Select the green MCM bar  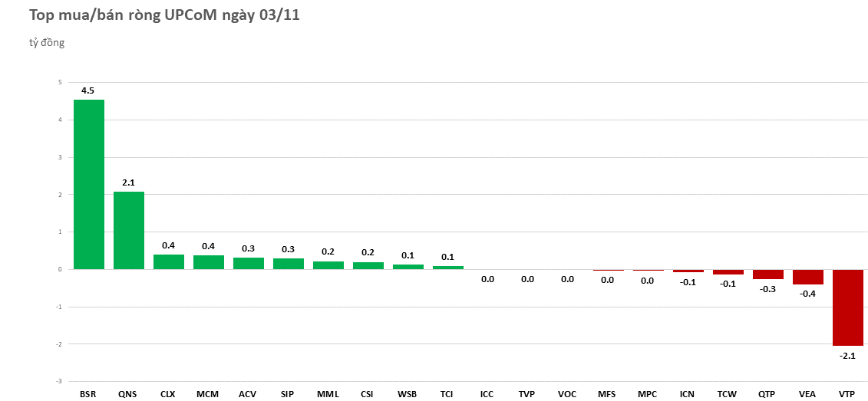(x=209, y=262)
